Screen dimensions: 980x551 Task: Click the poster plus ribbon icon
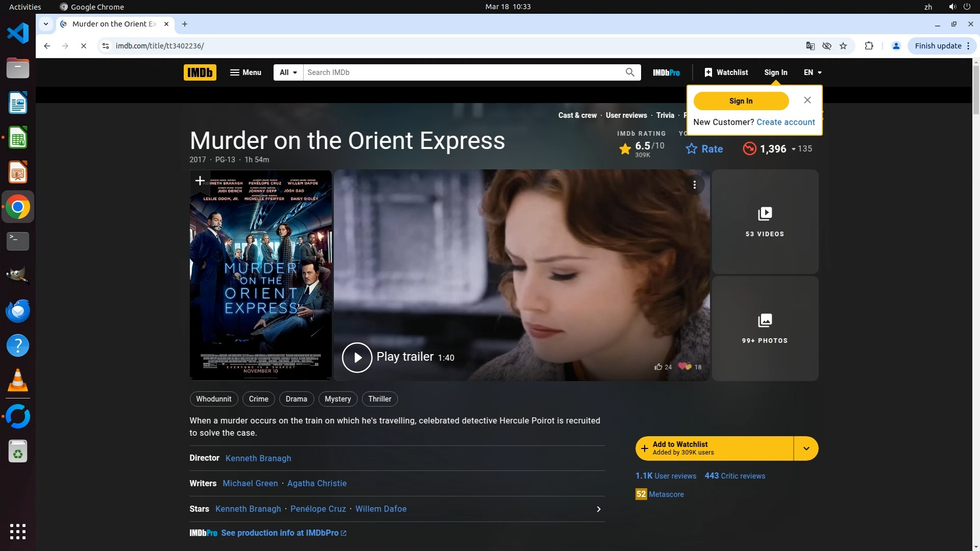pos(200,181)
